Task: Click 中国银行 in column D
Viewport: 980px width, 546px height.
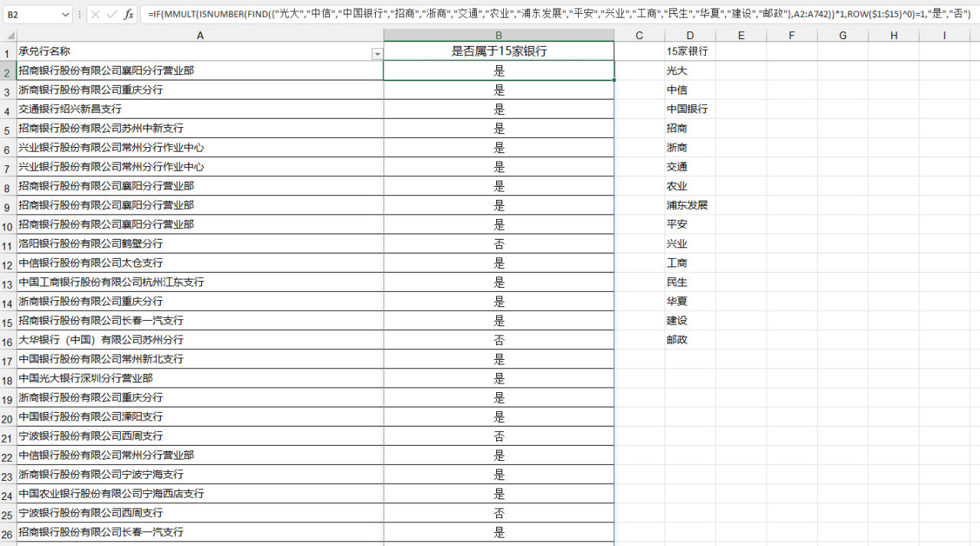Action: pyautogui.click(x=690, y=109)
